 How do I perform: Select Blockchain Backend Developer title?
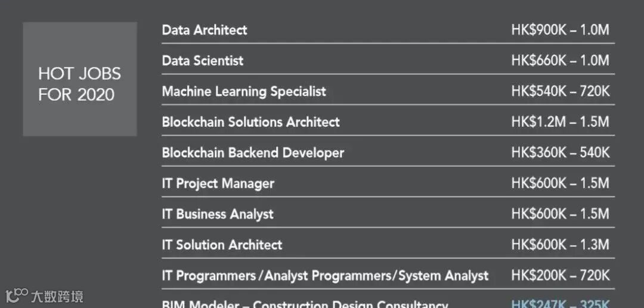[x=253, y=153]
